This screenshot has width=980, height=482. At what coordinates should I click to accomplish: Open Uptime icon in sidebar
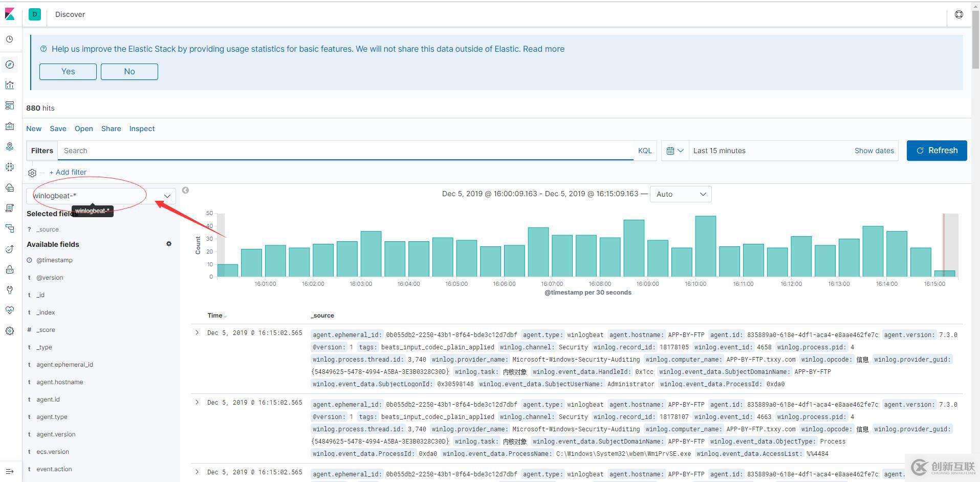coord(10,249)
